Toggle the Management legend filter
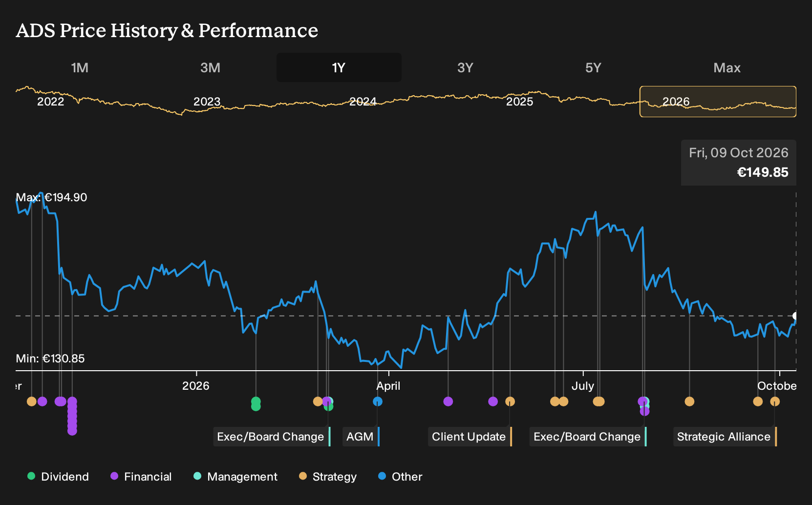The height and width of the screenshot is (505, 812). point(235,477)
